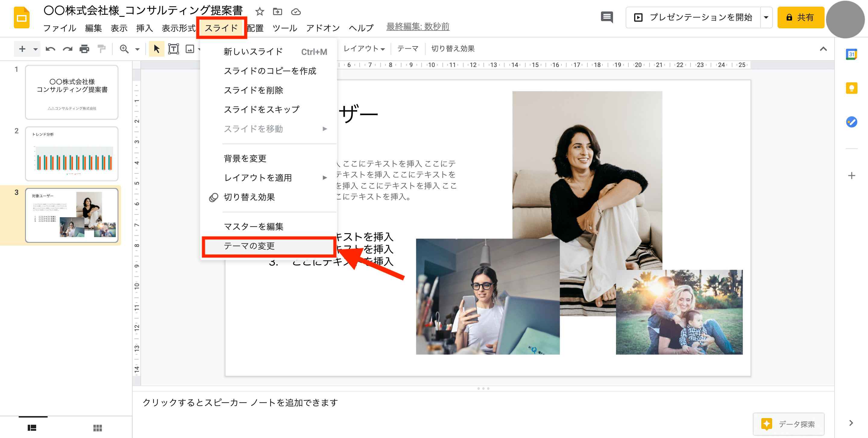Click the paint format icon
This screenshot has height=438, width=868.
[x=101, y=49]
